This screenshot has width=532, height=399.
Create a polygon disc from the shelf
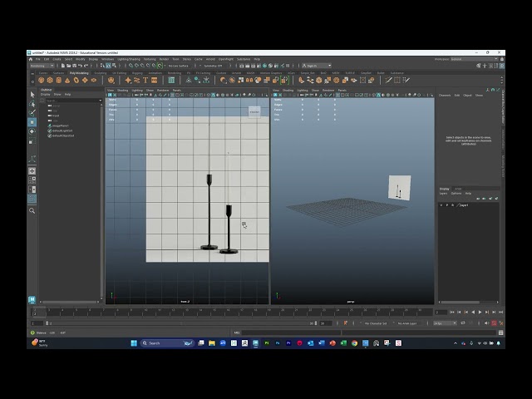tap(94, 81)
